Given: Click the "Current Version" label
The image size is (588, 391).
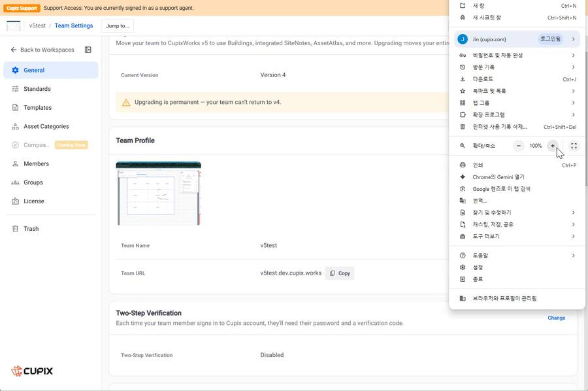Looking at the screenshot, I should (140, 75).
